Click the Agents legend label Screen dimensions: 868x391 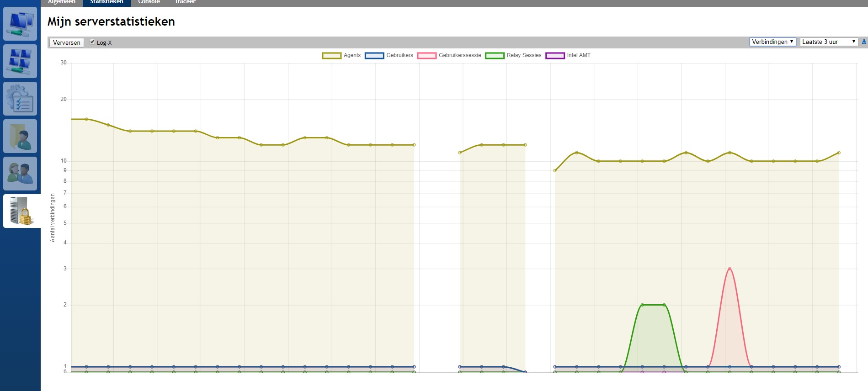pos(352,55)
